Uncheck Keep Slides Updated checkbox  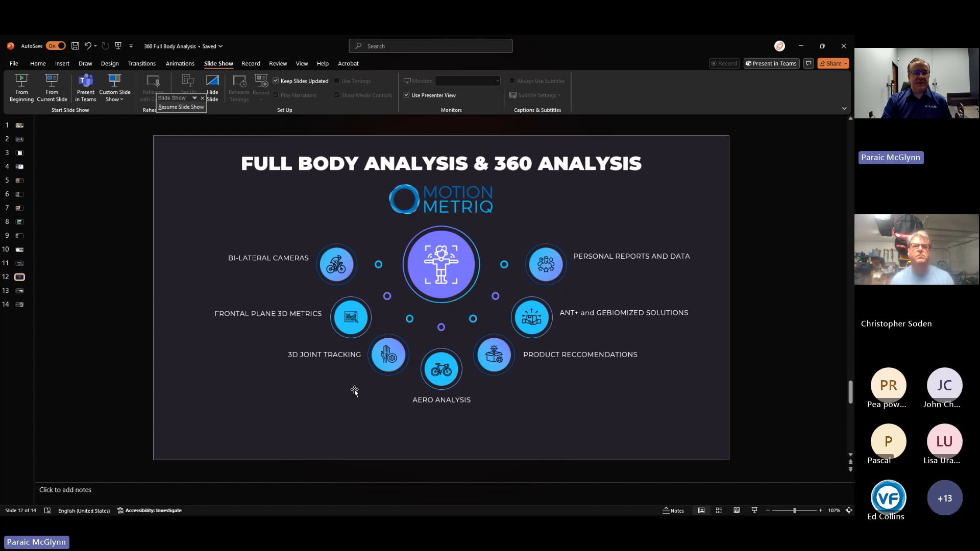coord(276,81)
